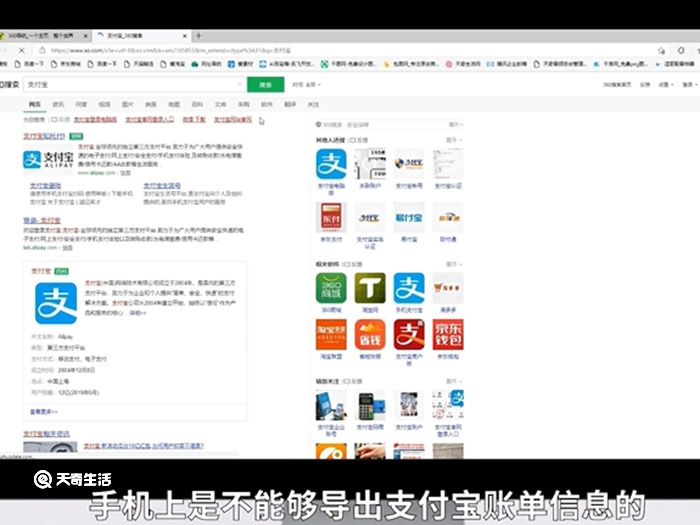Screen dimensions: 700x525
Task: Select the 地图 search category tab
Action: click(x=174, y=104)
